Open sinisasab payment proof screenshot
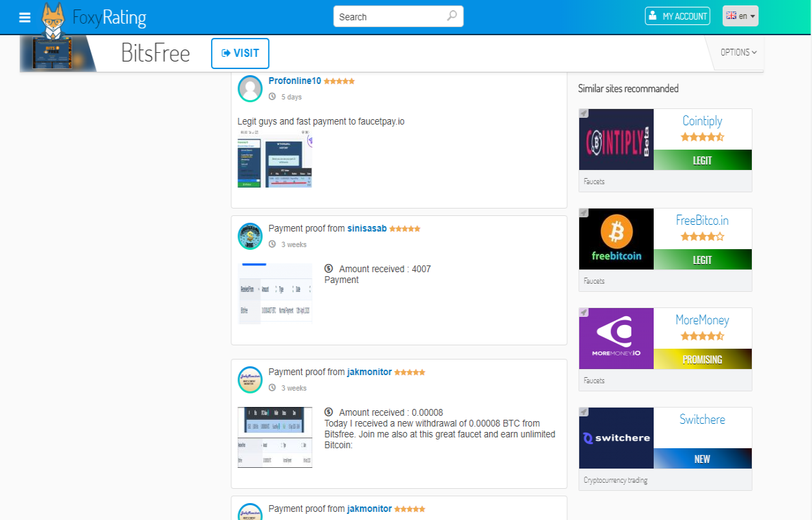This screenshot has width=812, height=520. click(275, 293)
